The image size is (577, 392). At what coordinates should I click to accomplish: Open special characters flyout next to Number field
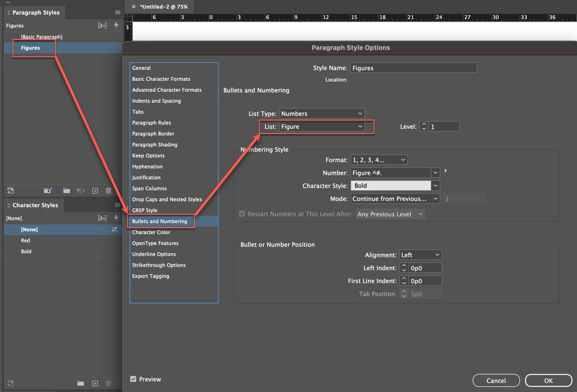(446, 171)
